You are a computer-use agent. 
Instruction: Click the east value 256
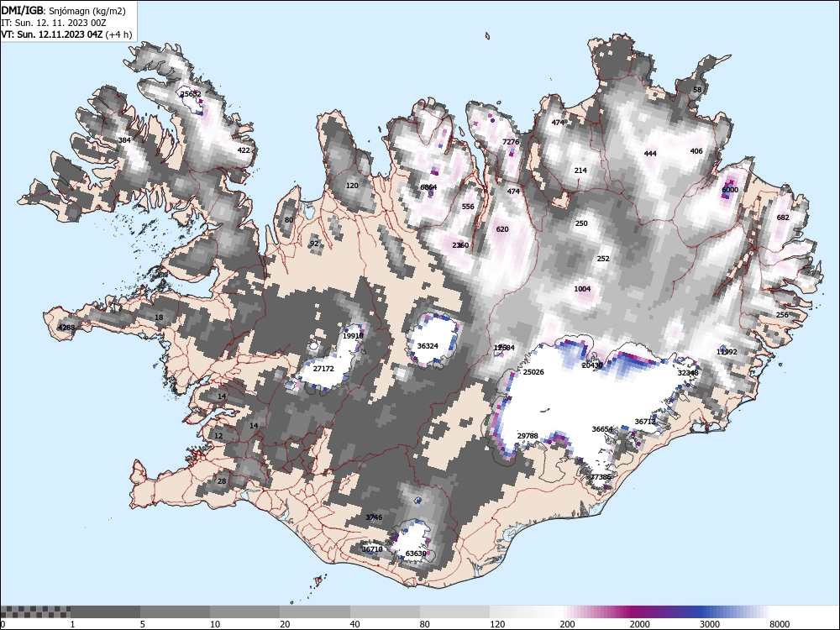tap(782, 315)
